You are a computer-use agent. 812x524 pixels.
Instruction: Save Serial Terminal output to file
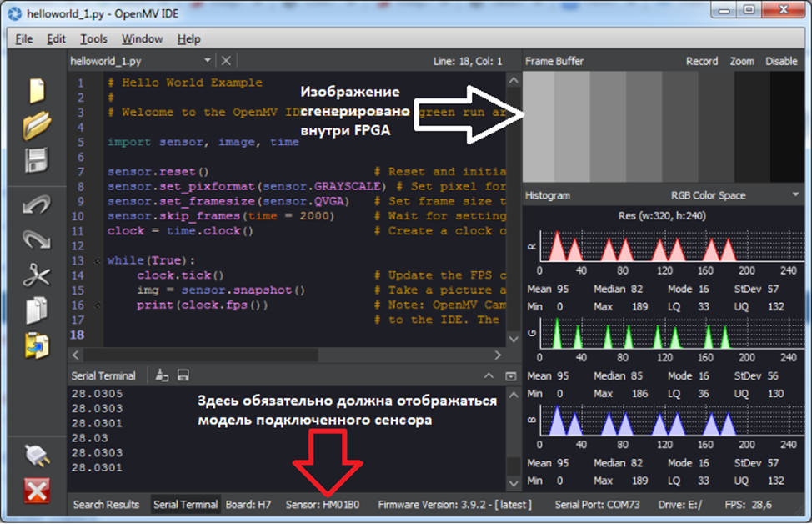pyautogui.click(x=183, y=375)
